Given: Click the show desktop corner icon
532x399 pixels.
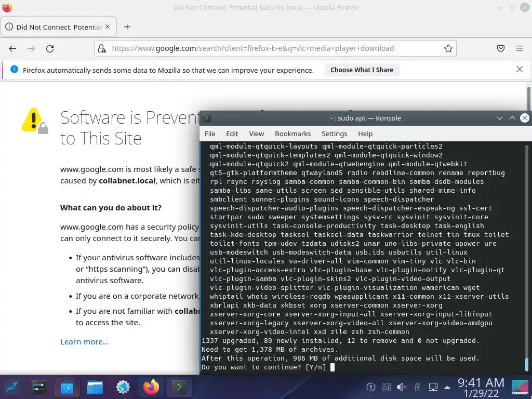Looking at the screenshot, I should (x=520, y=387).
